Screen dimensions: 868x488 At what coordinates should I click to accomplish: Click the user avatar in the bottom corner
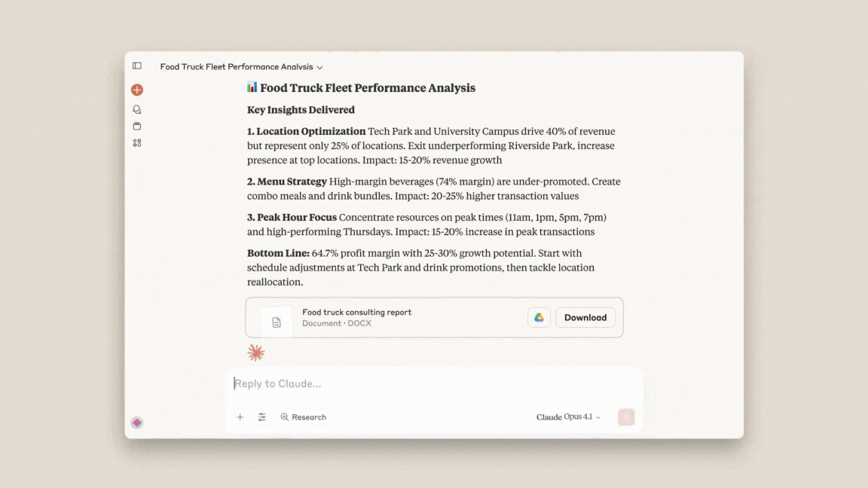coord(136,422)
